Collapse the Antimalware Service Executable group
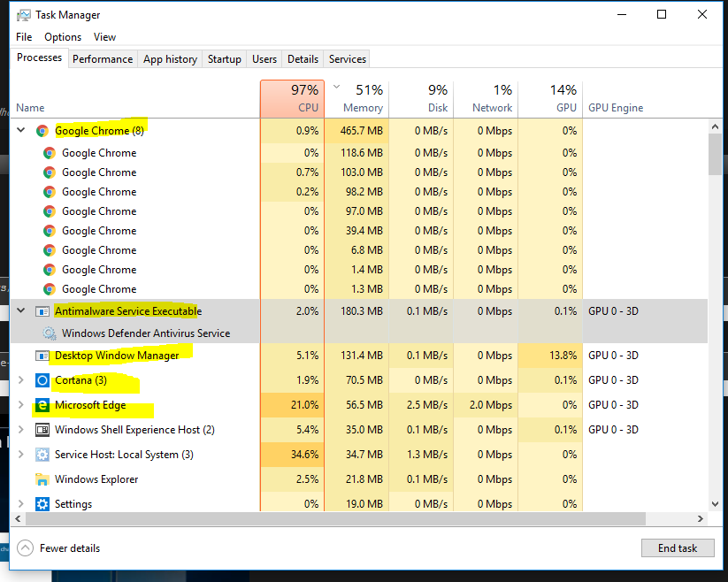The height and width of the screenshot is (582, 728). click(x=21, y=310)
